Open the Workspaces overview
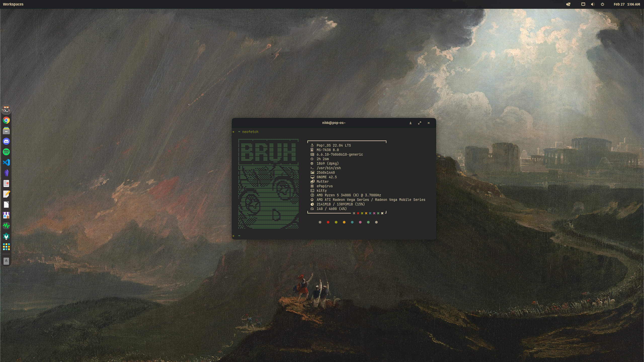The width and height of the screenshot is (644, 362). (13, 4)
